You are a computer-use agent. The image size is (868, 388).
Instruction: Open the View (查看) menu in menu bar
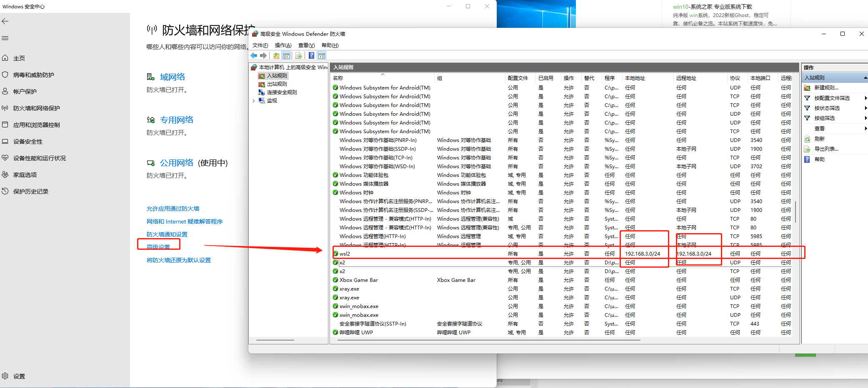pos(306,45)
